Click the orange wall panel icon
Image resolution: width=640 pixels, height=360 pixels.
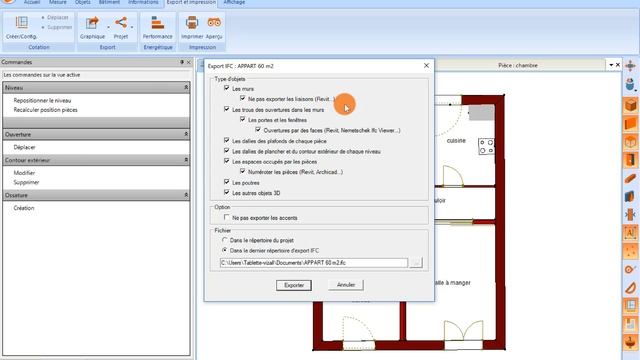pyautogui.click(x=630, y=123)
